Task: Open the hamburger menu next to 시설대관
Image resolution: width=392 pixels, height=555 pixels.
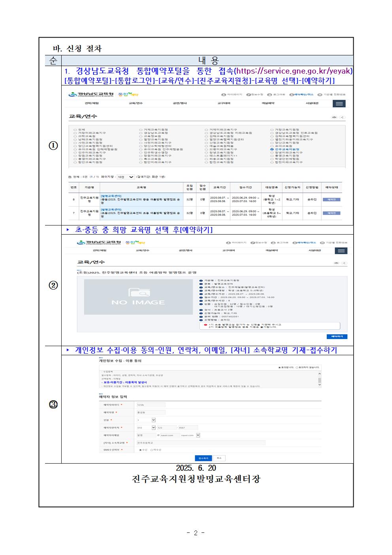Action: click(339, 103)
